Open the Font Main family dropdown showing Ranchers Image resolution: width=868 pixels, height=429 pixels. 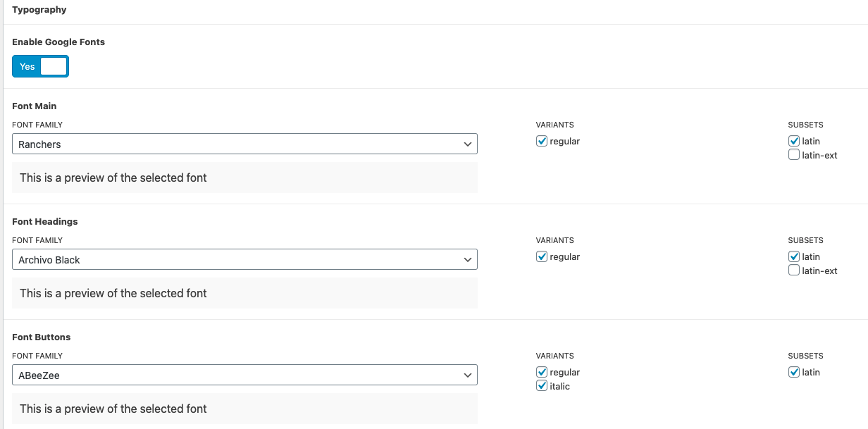click(244, 144)
